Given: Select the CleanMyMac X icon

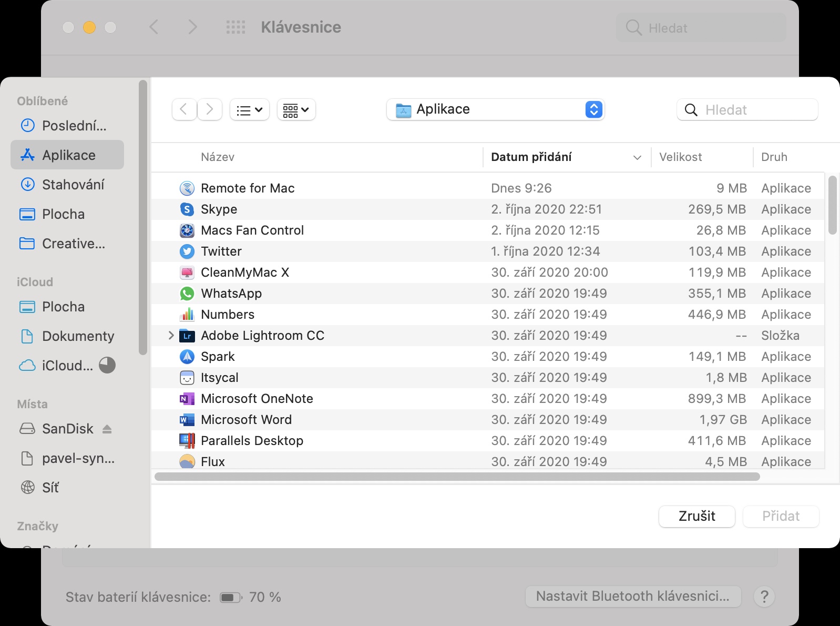Looking at the screenshot, I should pos(187,272).
